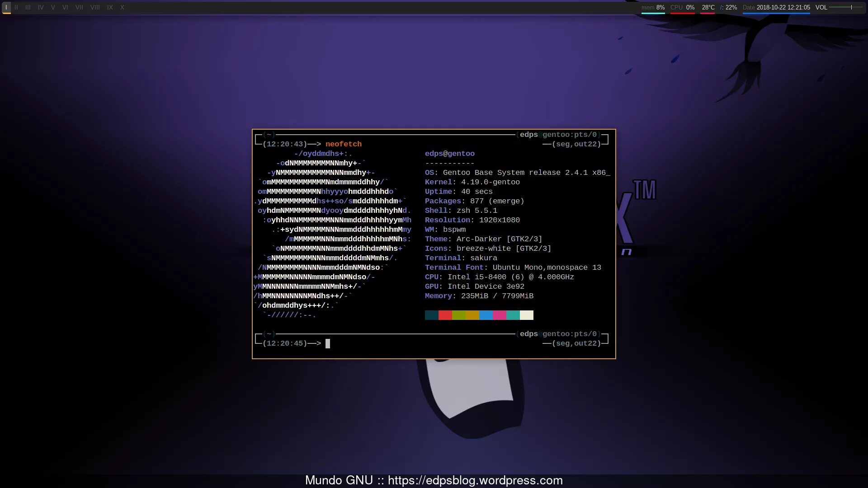
Task: Adjust the volume slider in the bar
Action: pyautogui.click(x=845, y=7)
